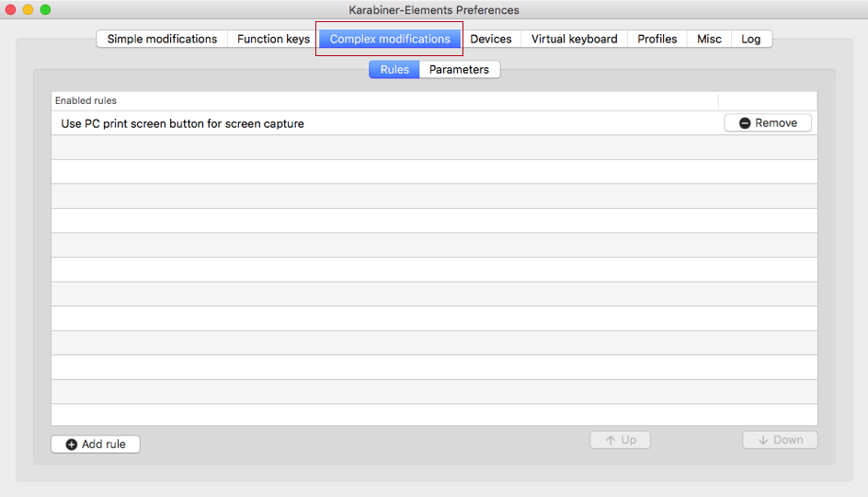This screenshot has height=497, width=868.
Task: Move the rule Down
Action: pos(780,440)
